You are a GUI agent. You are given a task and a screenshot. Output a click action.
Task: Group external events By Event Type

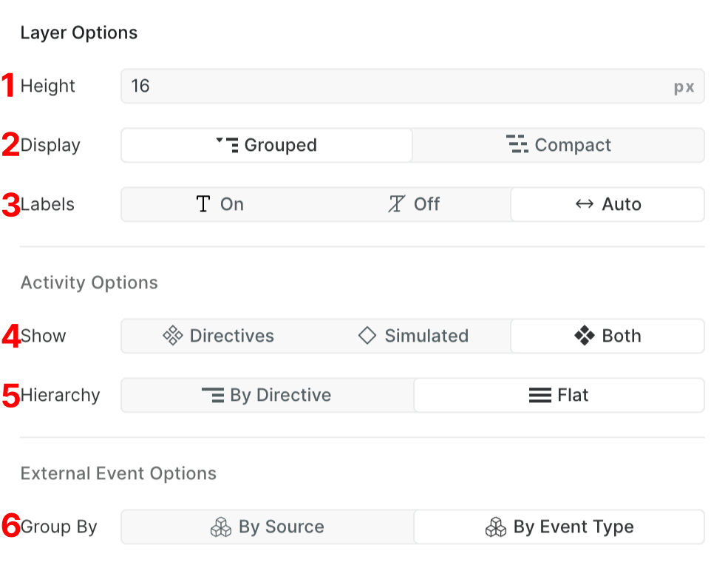559,527
